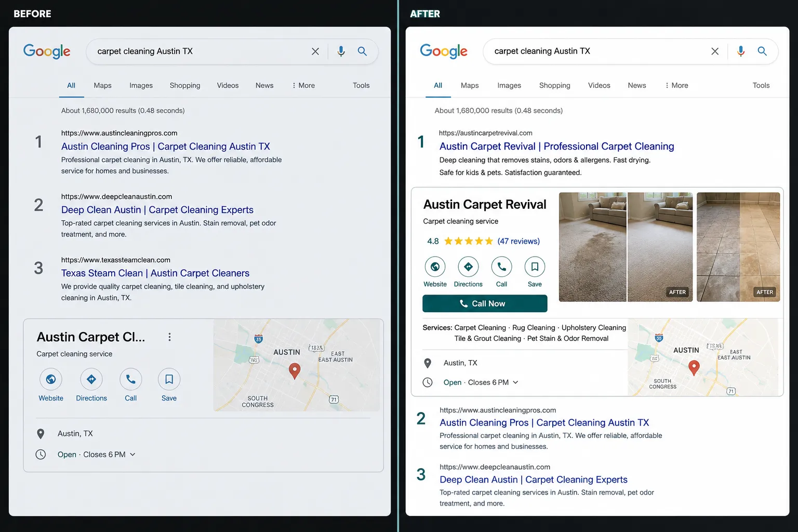Screen dimensions: 798x532
Task: Open the More menu in AFTER panel
Action: click(x=676, y=85)
